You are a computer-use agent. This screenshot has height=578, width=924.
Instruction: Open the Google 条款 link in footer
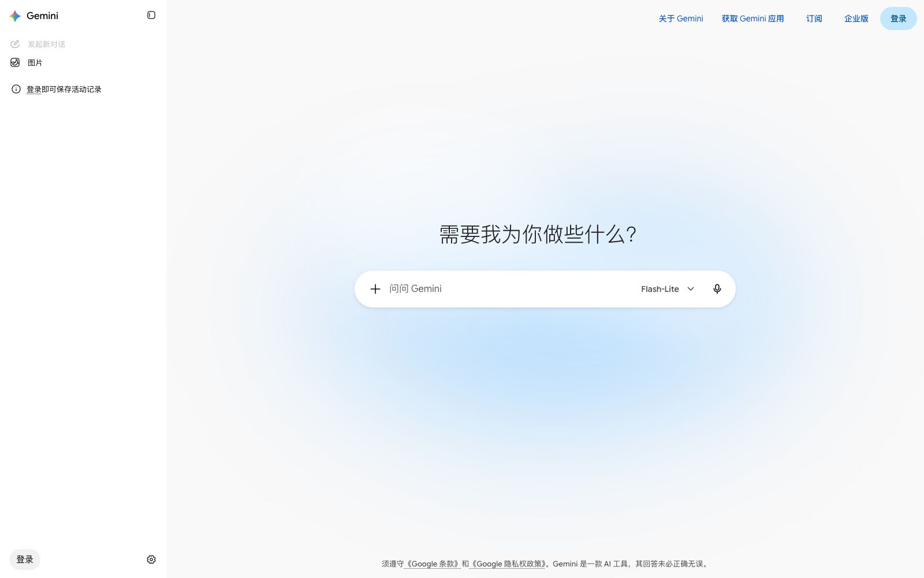432,564
